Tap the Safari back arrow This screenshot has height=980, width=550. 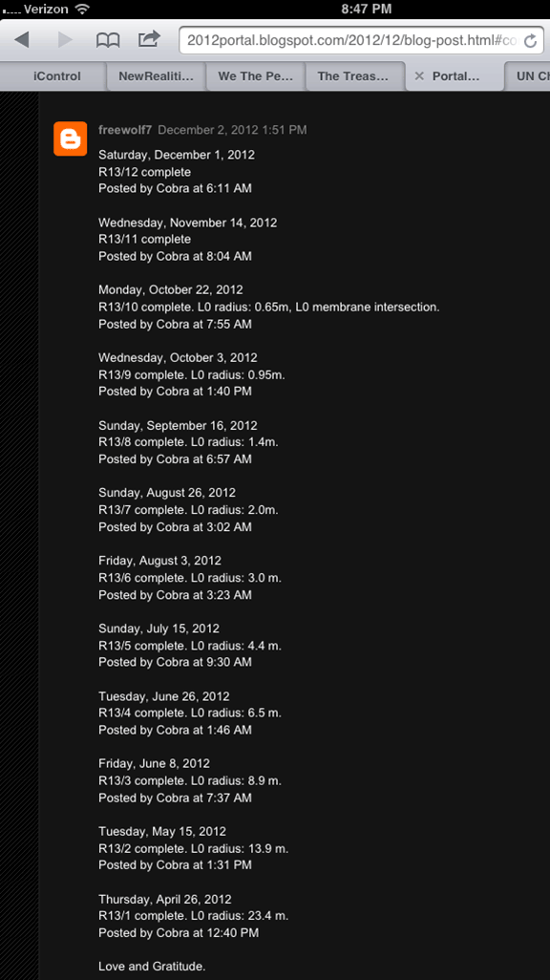[22, 40]
